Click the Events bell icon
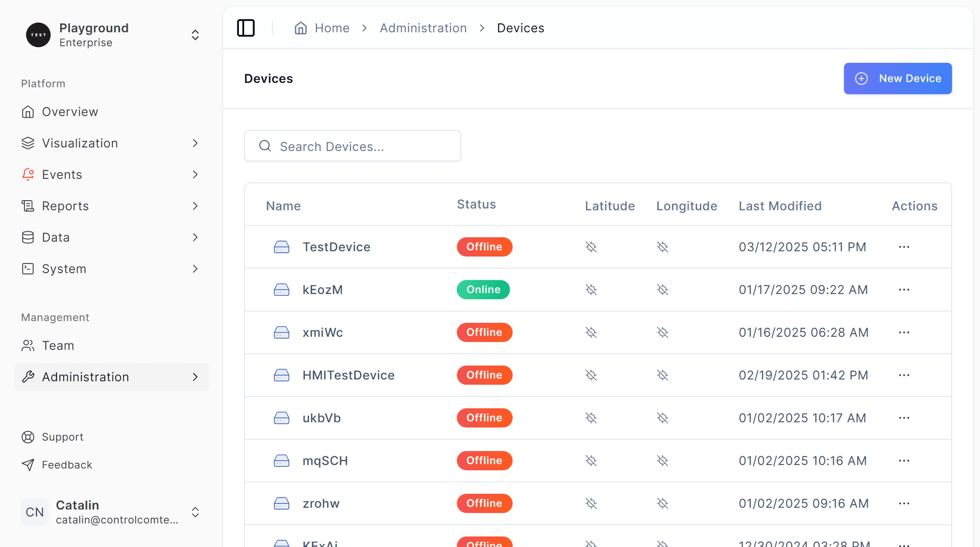The width and height of the screenshot is (980, 547). point(28,174)
